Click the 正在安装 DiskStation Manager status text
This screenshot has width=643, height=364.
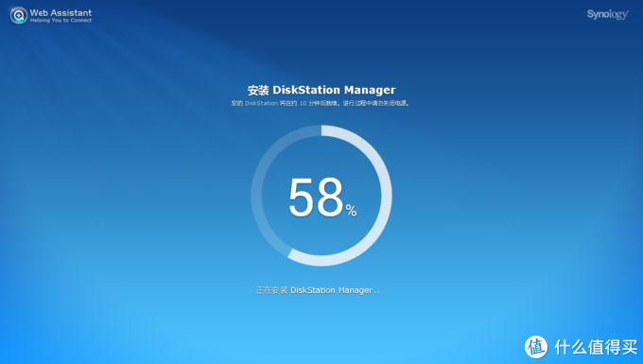(318, 290)
